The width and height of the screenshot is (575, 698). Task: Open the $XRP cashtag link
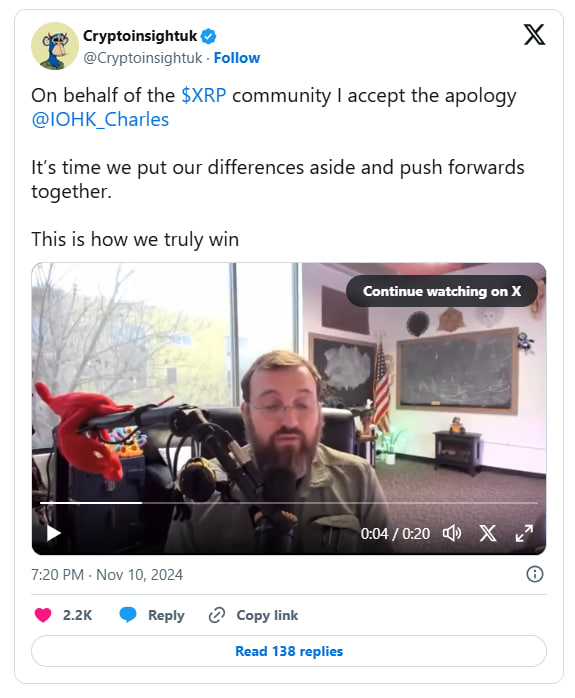coord(203,95)
